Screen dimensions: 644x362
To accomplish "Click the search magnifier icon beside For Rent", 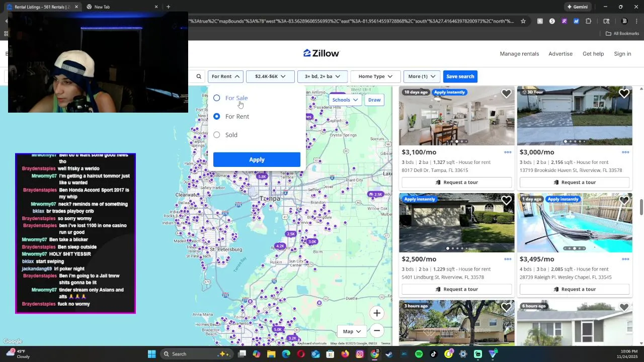I will click(199, 76).
